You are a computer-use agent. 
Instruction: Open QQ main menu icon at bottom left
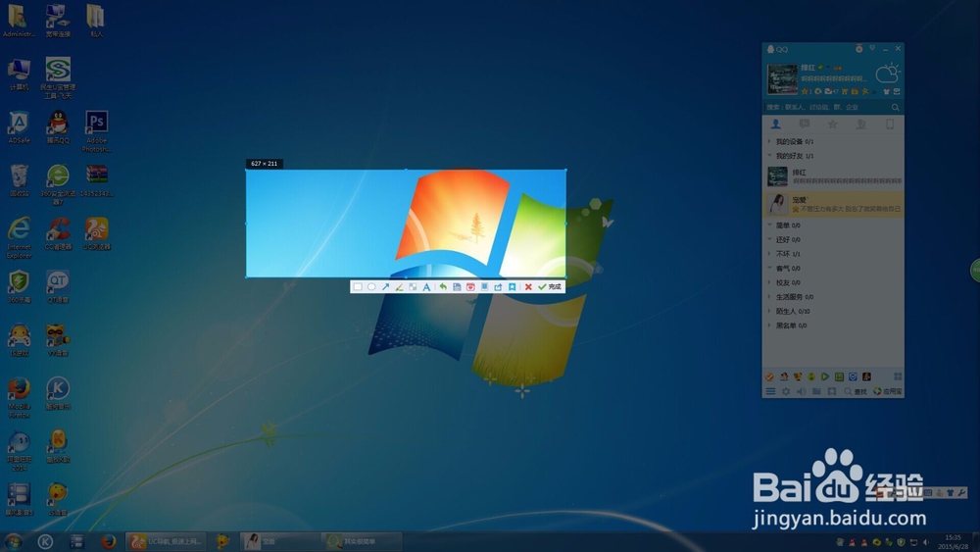click(x=770, y=391)
